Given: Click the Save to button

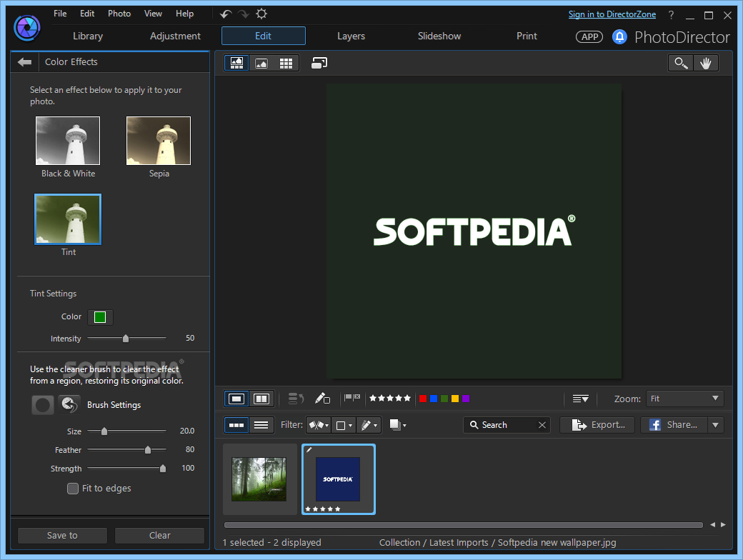Looking at the screenshot, I should click(x=62, y=536).
